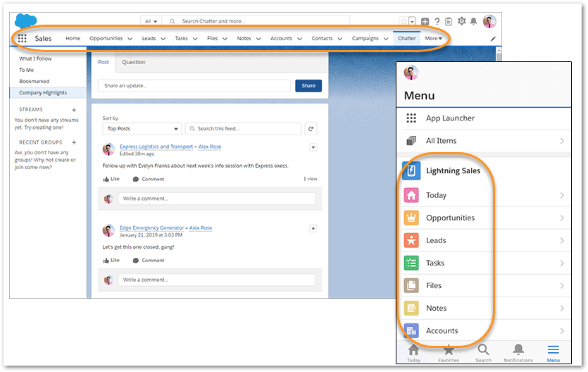
Task: Expand the Files tab dropdown arrow
Action: (225, 39)
